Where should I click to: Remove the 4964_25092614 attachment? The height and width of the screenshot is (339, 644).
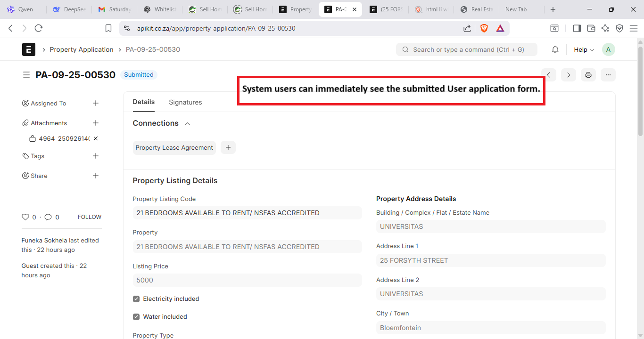click(x=96, y=139)
